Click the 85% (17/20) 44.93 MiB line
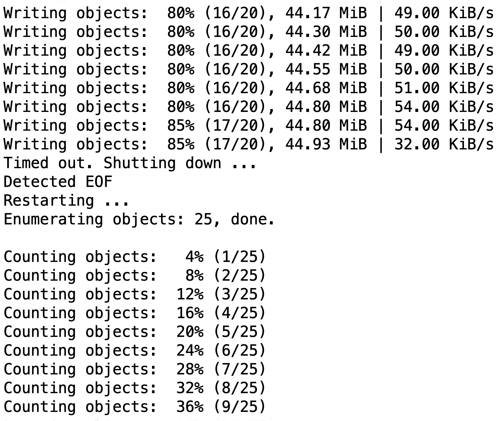The height and width of the screenshot is (421, 504). [x=249, y=145]
